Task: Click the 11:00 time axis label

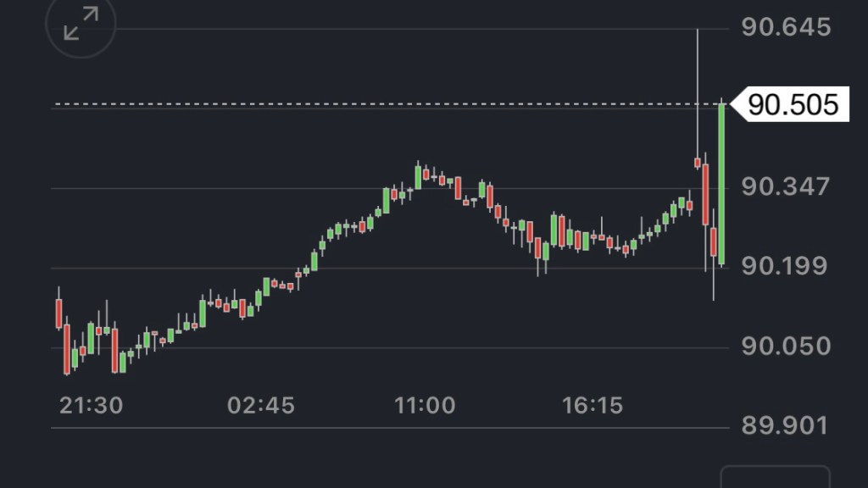Action: tap(425, 406)
